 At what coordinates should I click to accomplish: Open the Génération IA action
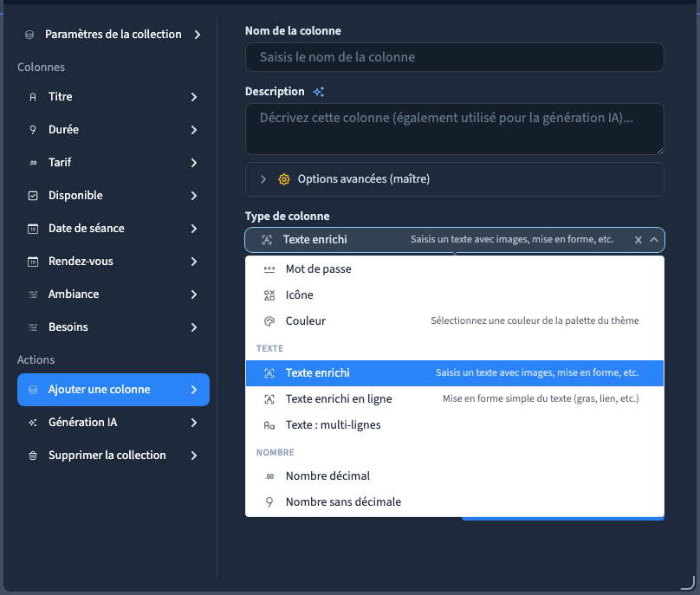tap(113, 423)
